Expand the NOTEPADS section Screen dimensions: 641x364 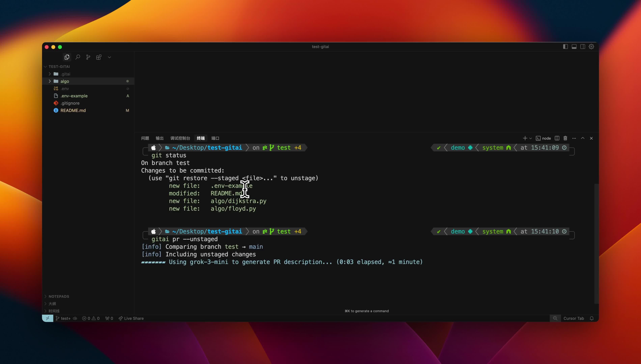(x=59, y=296)
